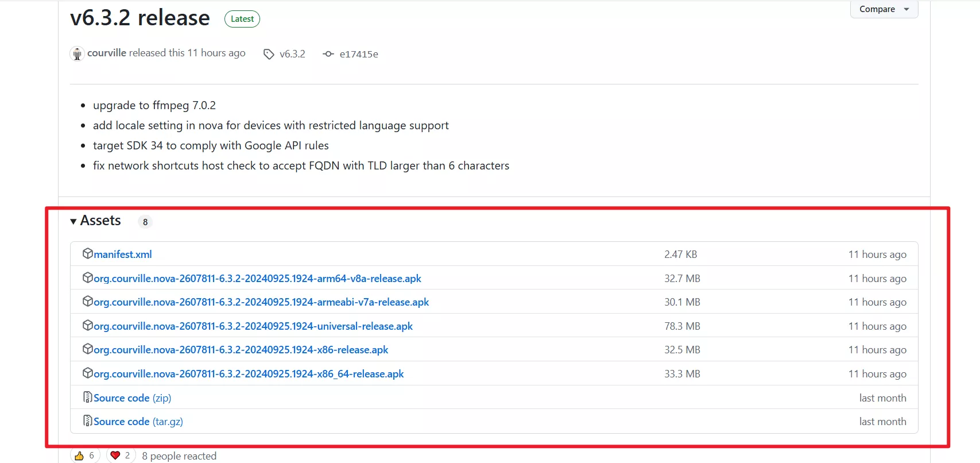The height and width of the screenshot is (463, 980).
Task: Open courville author profile link
Action: pos(107,53)
